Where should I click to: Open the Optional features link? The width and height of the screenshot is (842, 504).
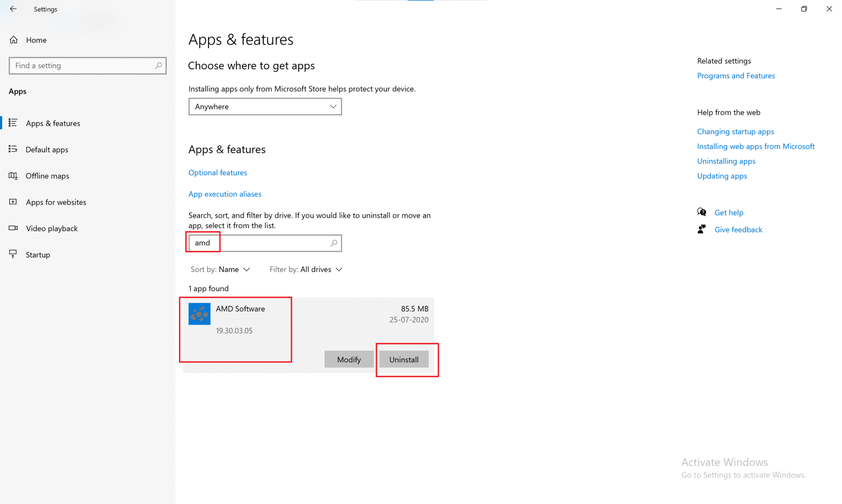tap(217, 173)
